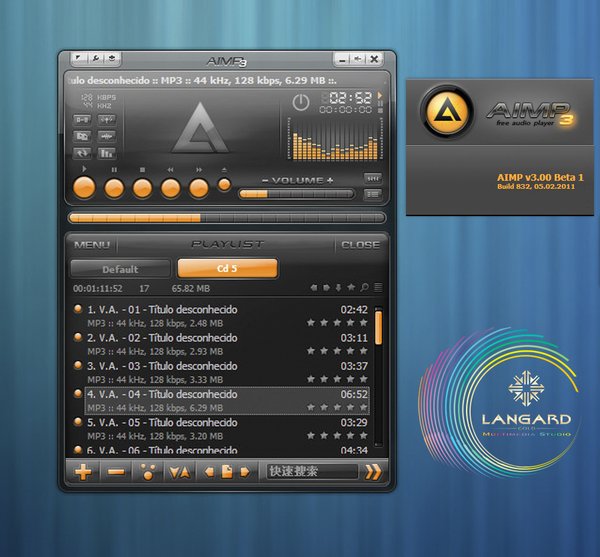The width and height of the screenshot is (600, 557).
Task: Switch to the Default playlist tab
Action: tap(120, 269)
